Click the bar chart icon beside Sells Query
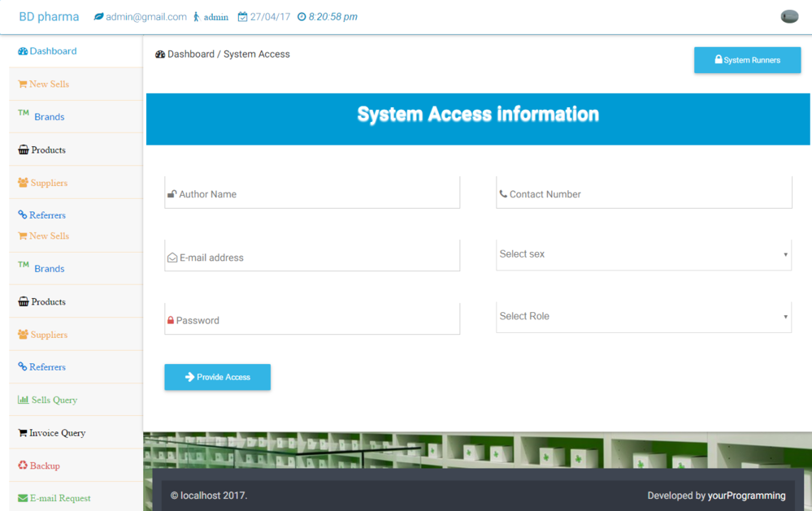 pyautogui.click(x=24, y=400)
